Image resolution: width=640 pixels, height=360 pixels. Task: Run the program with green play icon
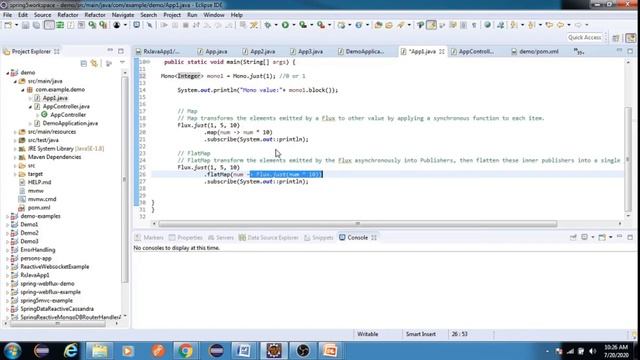pos(285,25)
